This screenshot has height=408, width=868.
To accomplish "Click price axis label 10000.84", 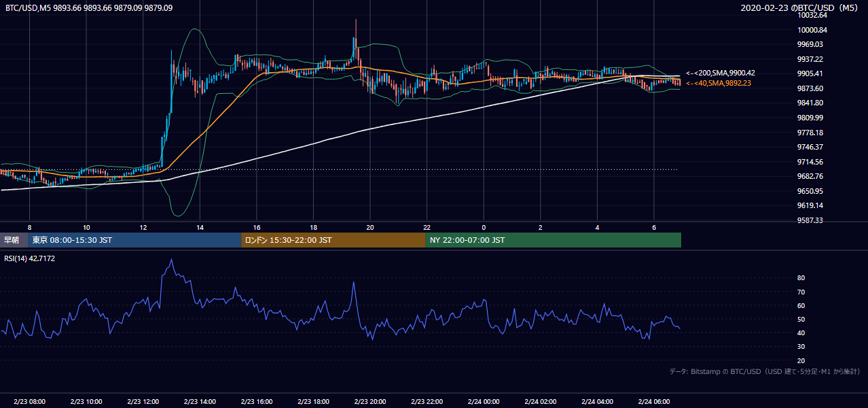I will pos(812,30).
